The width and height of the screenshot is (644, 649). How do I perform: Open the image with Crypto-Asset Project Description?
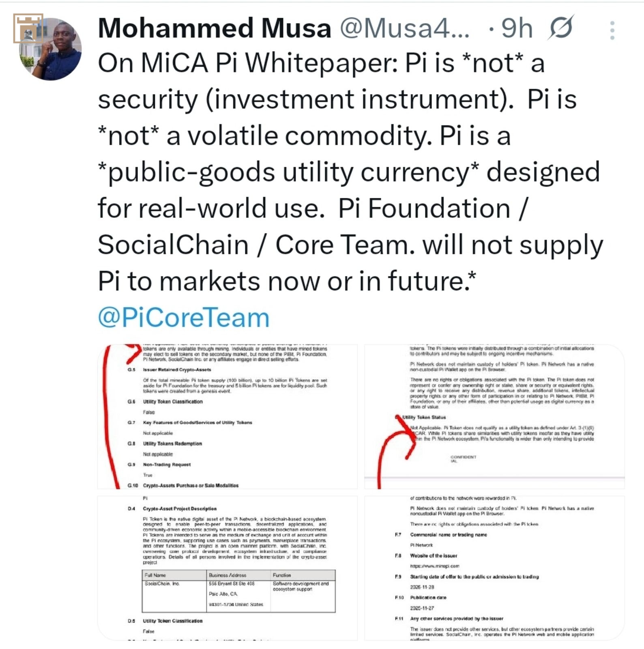[x=227, y=567]
